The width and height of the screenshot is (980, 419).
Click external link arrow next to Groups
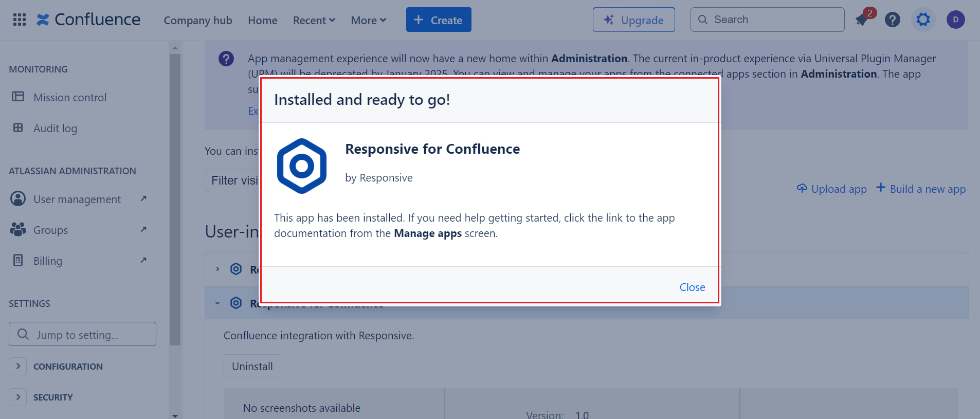click(x=143, y=229)
